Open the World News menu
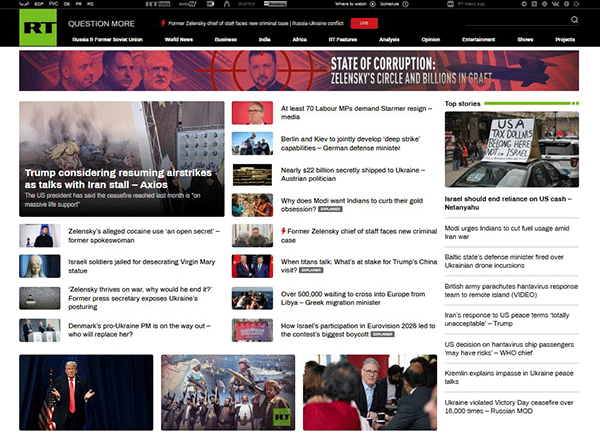 pos(179,39)
